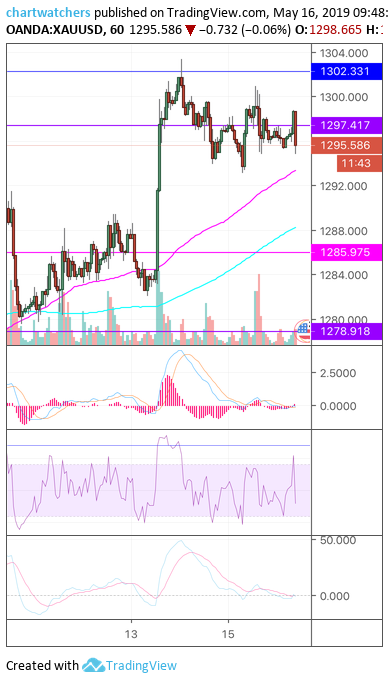This screenshot has width=389, height=683.
Task: Click date label 15 on time axis
Action: point(229,633)
